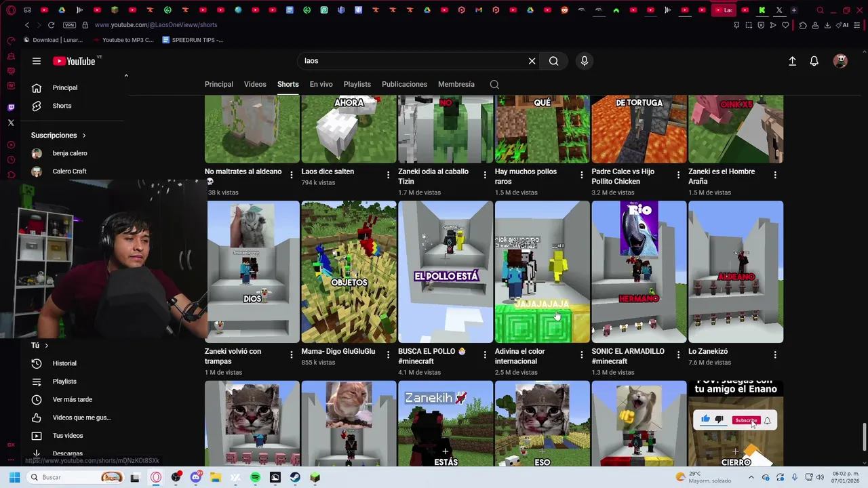Open options for Mama- Digo GluGluGlu
Screen dimensions: 868x488
click(388, 354)
